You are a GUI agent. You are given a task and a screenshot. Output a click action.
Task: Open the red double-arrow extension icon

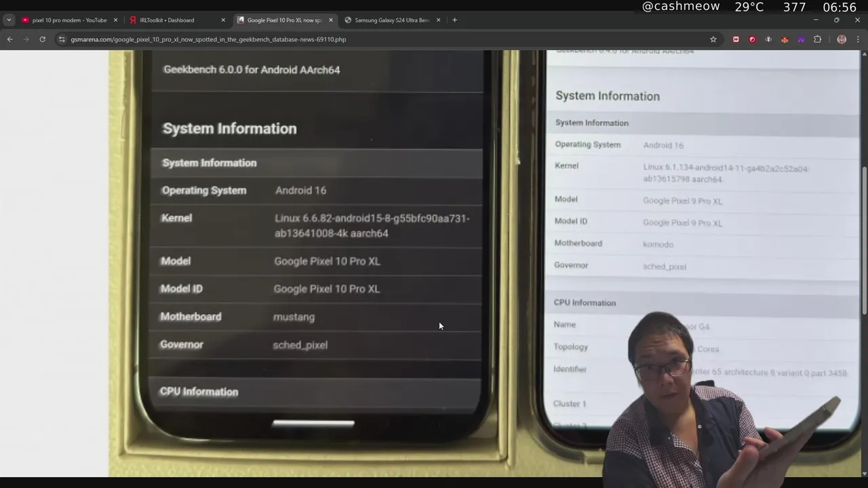pyautogui.click(x=736, y=39)
